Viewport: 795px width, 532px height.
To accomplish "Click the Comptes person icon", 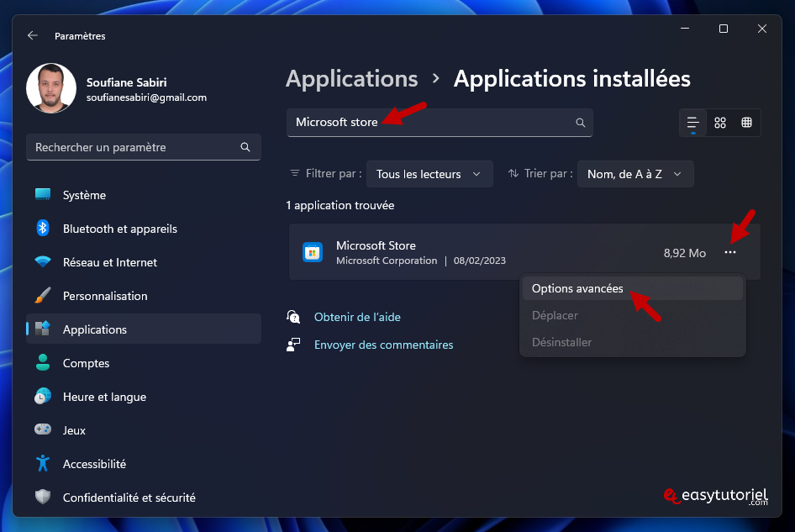I will 43,362.
